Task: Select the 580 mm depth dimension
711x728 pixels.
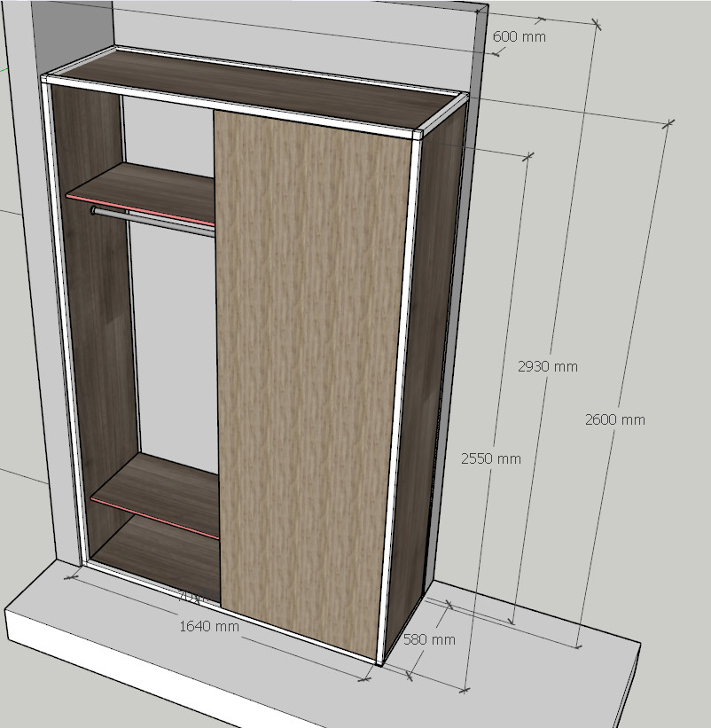Action: click(429, 639)
